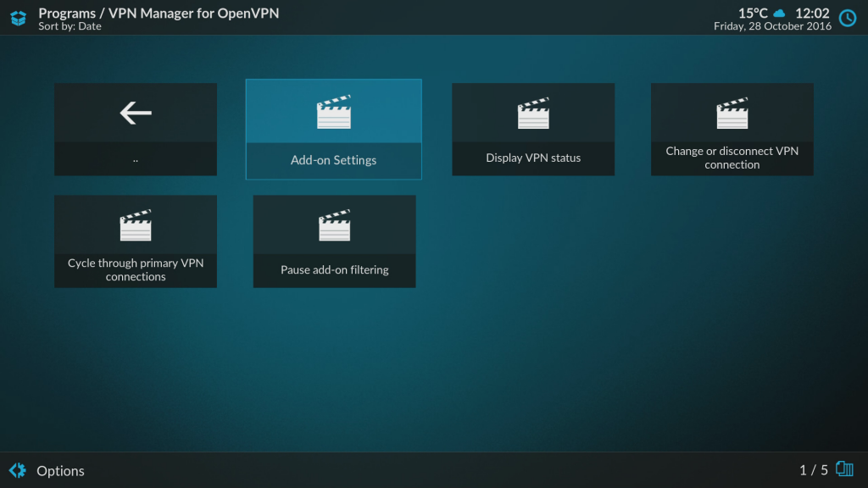The height and width of the screenshot is (488, 868).
Task: Open the Add-on Settings clapperboard icon
Action: click(334, 113)
